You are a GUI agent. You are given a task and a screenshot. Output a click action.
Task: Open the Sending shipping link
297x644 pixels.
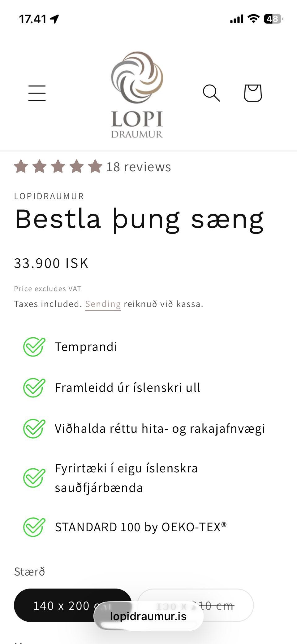click(103, 304)
